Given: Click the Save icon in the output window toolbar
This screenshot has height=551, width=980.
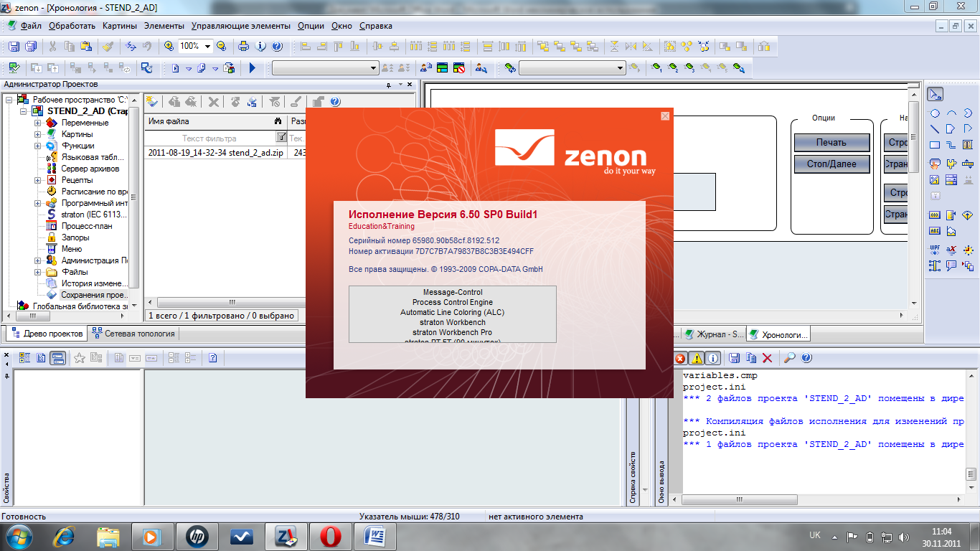Looking at the screenshot, I should 735,358.
